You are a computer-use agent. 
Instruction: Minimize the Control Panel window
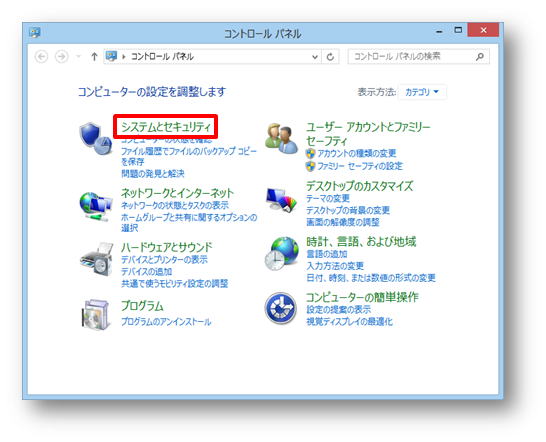coord(439,31)
